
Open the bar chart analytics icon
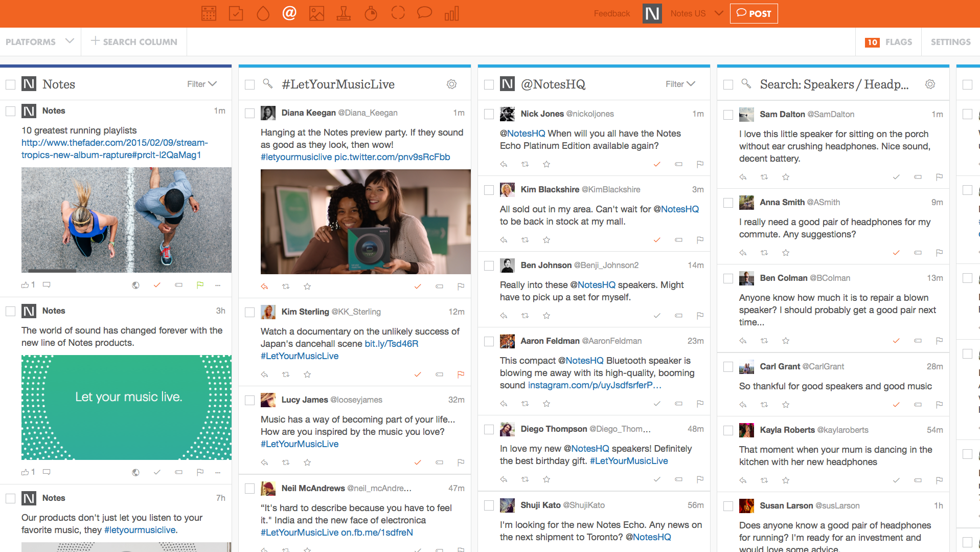(451, 13)
